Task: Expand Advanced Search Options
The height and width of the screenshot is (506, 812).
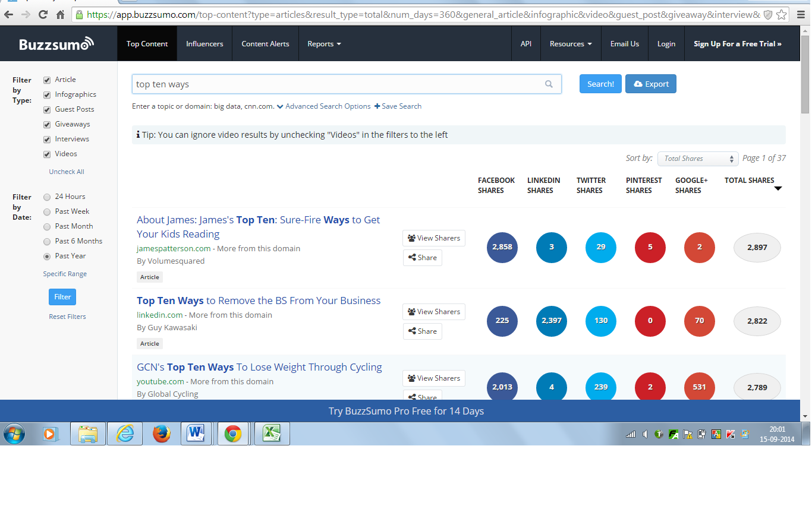Action: click(323, 106)
